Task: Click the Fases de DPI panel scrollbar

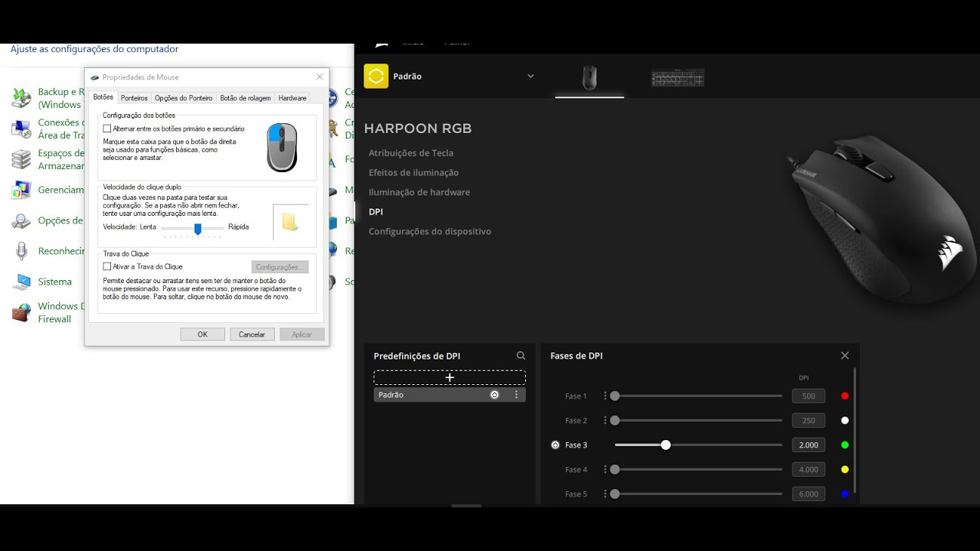Action: click(x=854, y=430)
